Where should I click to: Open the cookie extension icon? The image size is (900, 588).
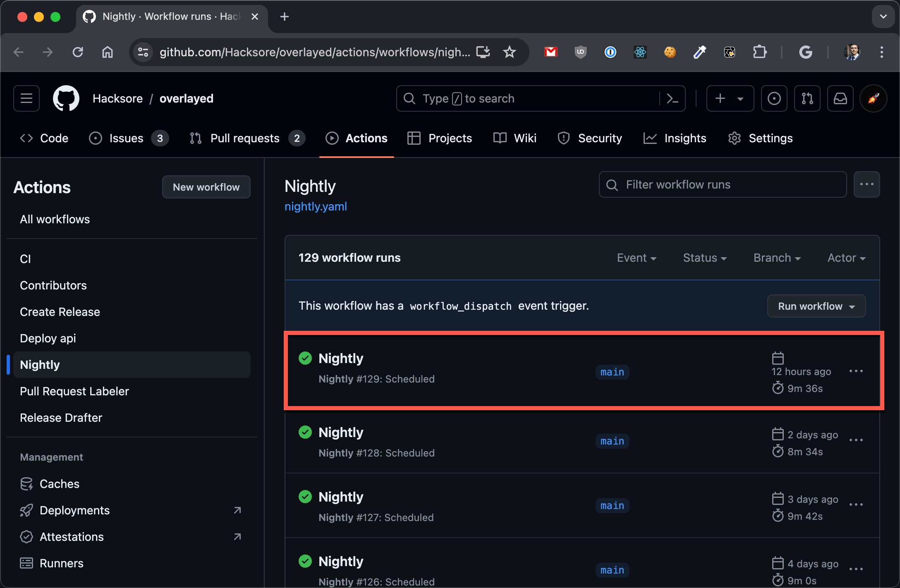point(670,52)
